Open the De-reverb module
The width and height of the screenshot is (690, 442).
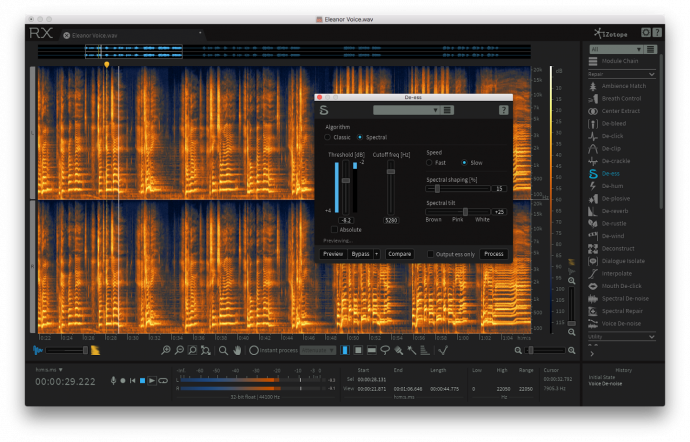click(609, 211)
